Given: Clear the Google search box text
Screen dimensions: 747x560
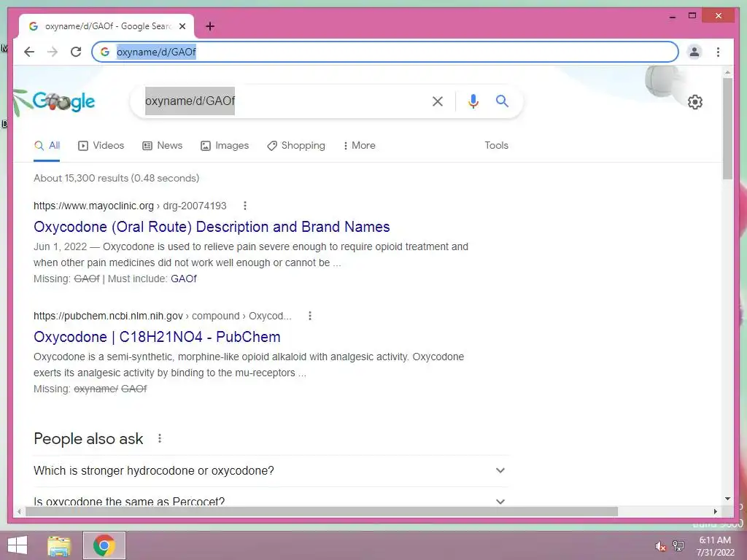Looking at the screenshot, I should [x=438, y=101].
